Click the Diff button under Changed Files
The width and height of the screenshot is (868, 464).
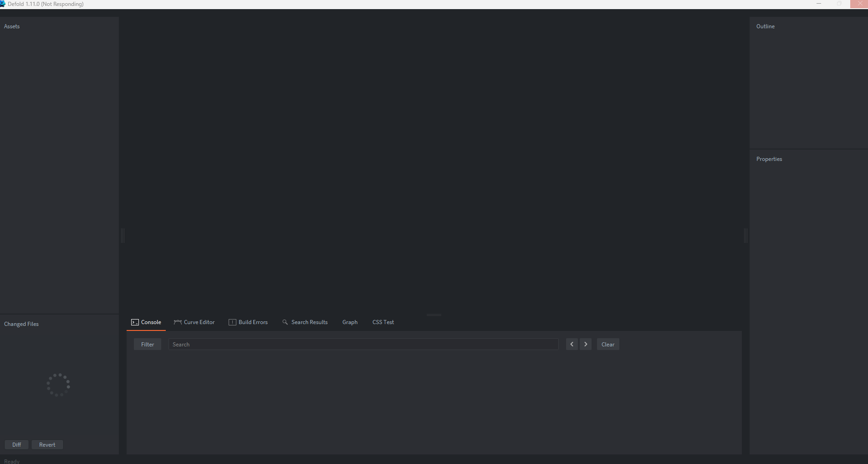click(x=16, y=444)
